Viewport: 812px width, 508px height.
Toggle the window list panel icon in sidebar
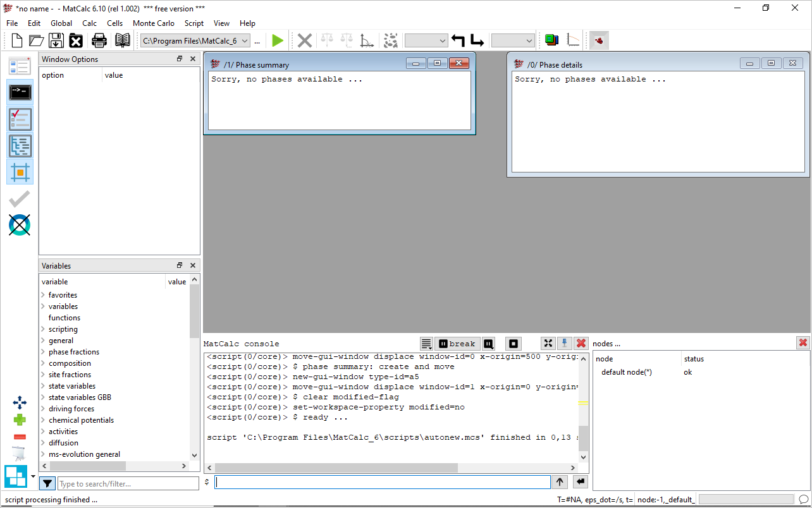(x=20, y=66)
